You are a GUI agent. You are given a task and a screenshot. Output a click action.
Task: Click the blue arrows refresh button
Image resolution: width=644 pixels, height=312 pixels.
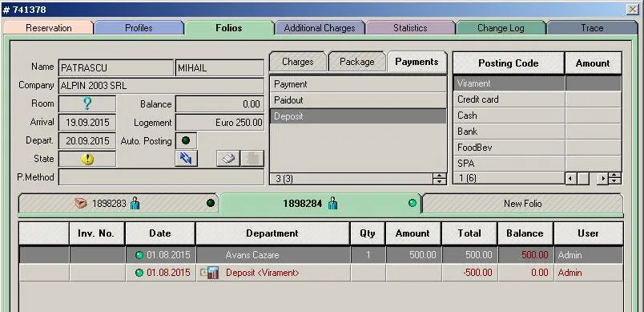186,158
